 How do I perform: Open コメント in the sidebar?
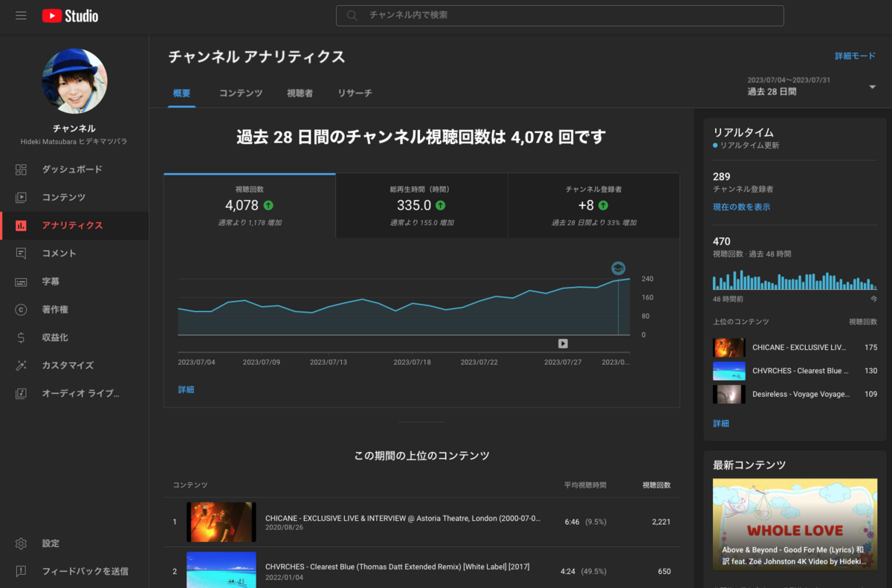point(74,253)
